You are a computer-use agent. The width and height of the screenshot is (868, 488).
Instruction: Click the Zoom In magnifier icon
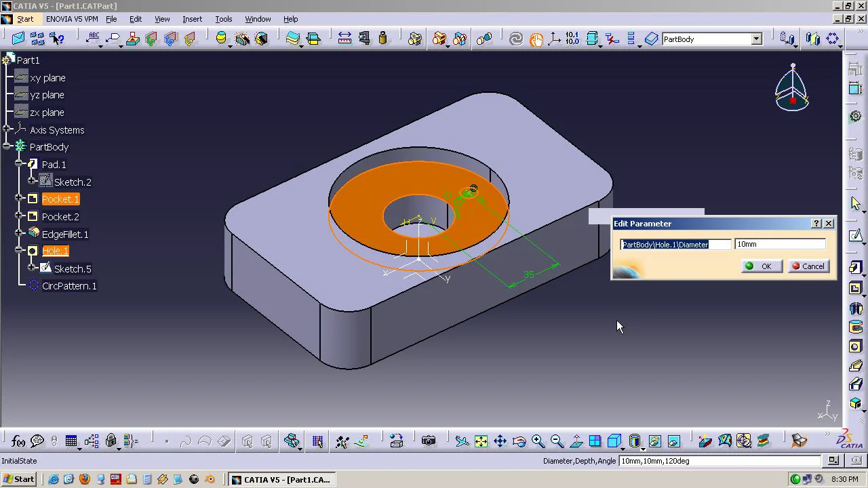[538, 441]
